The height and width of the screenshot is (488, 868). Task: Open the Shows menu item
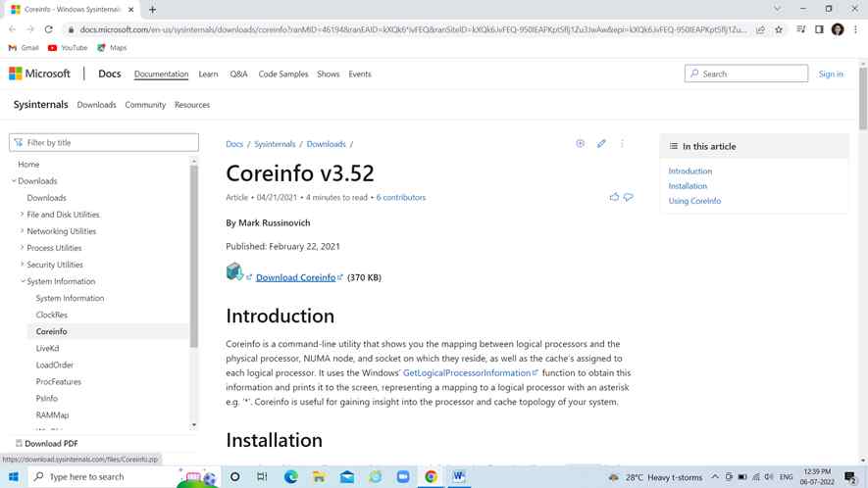tap(329, 73)
